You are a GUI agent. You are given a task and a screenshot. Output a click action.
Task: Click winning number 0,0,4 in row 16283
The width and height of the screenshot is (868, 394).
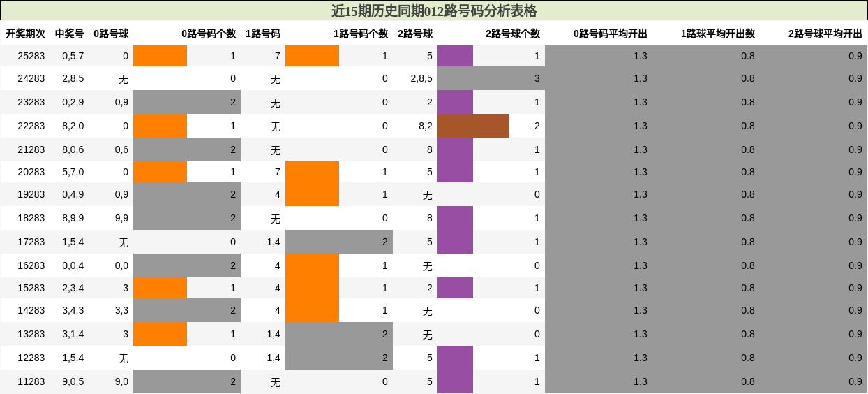click(73, 265)
